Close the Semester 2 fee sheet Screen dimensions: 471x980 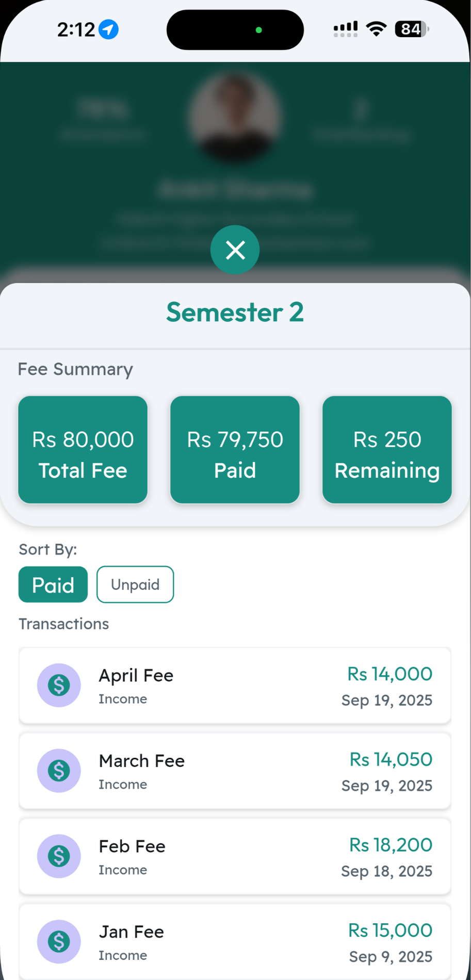235,250
